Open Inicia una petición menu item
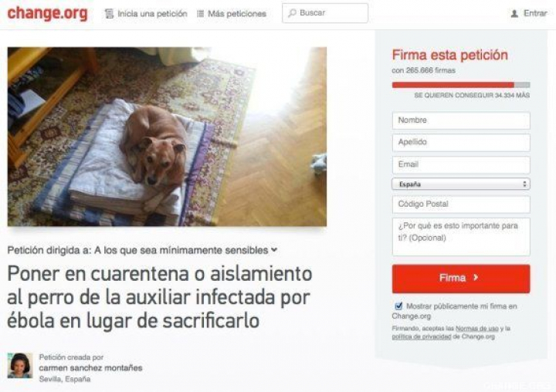The image size is (556, 392). click(x=152, y=14)
